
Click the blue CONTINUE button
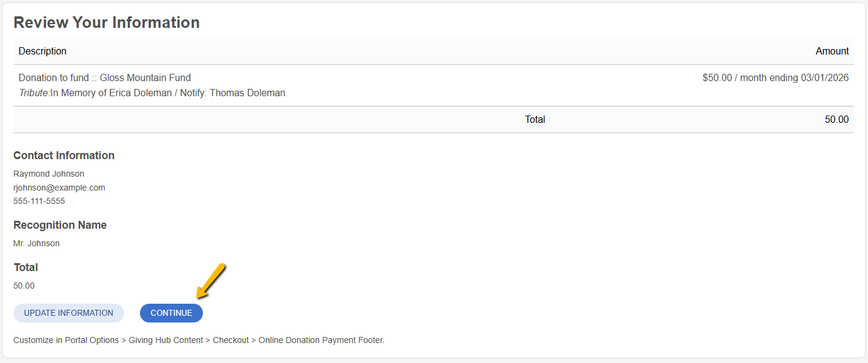point(171,313)
